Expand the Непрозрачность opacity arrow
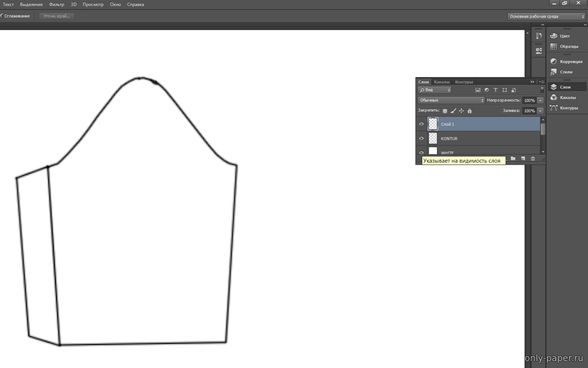588x368 pixels. pos(540,100)
